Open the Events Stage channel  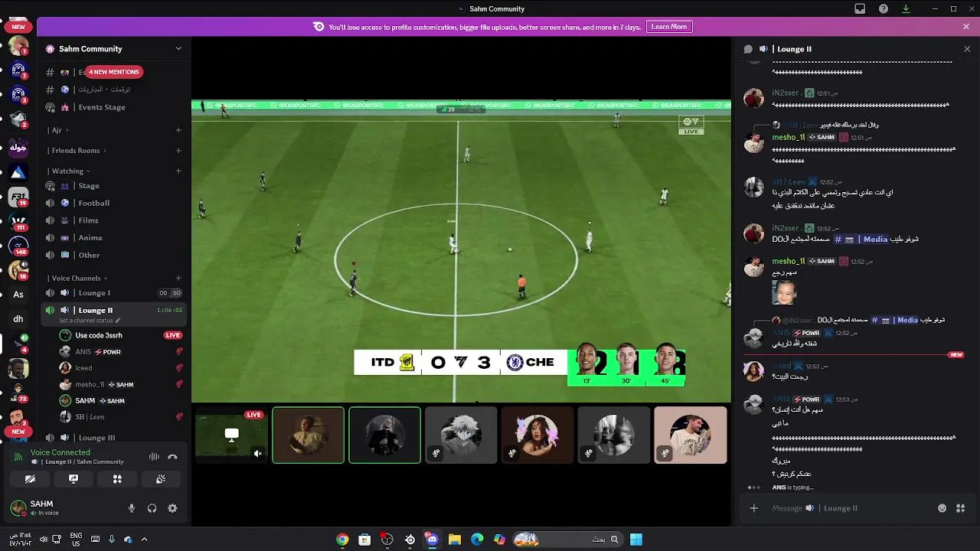(x=113, y=107)
